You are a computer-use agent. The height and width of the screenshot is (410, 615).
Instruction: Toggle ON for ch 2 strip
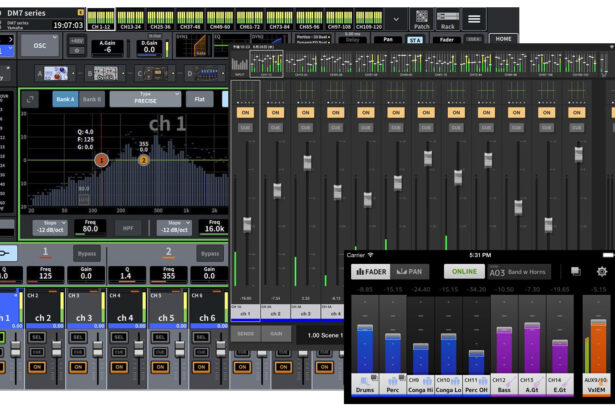[37, 367]
